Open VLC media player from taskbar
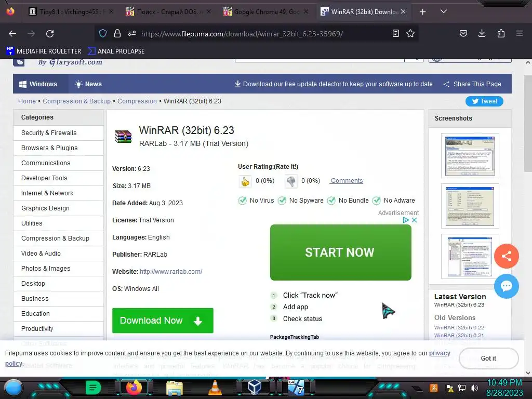The image size is (532, 399). pyautogui.click(x=215, y=388)
